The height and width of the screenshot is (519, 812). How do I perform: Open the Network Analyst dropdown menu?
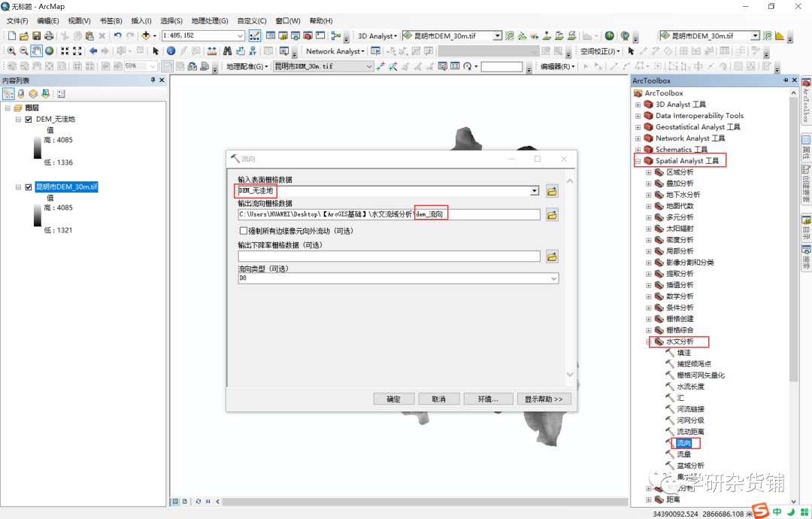coord(335,51)
